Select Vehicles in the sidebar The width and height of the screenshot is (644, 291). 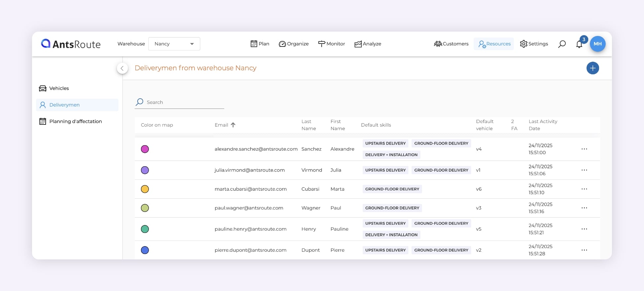[59, 88]
